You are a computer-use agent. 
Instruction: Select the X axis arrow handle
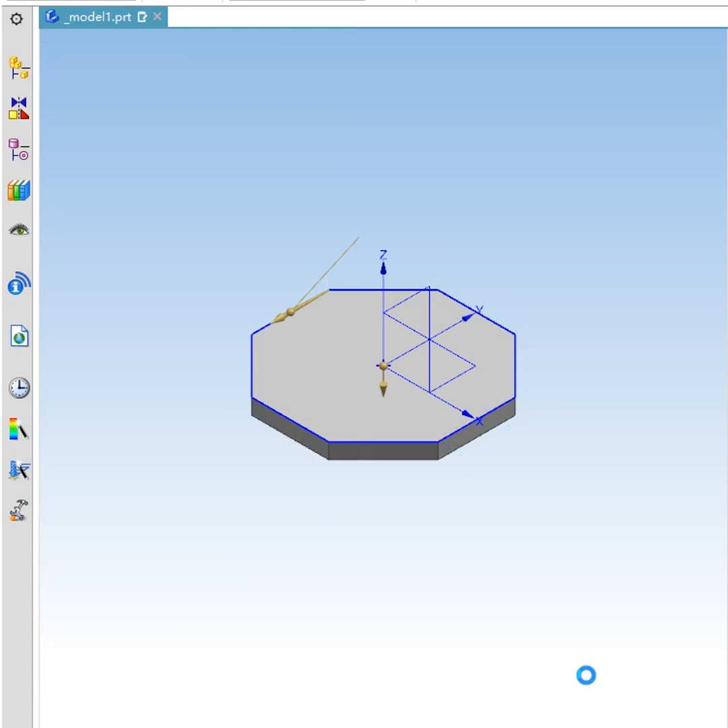pos(468,414)
